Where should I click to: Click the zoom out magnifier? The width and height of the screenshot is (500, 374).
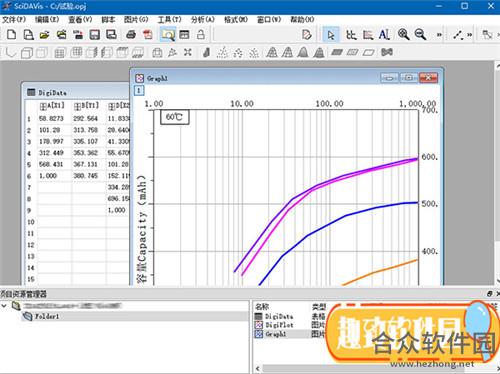(420, 34)
